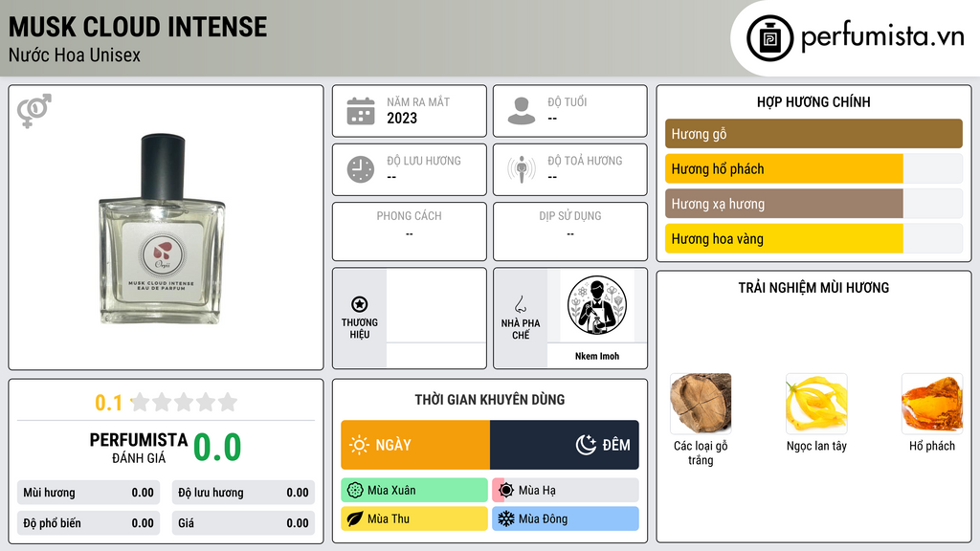
Task: Click the moon icon in Đêm
Action: (586, 445)
